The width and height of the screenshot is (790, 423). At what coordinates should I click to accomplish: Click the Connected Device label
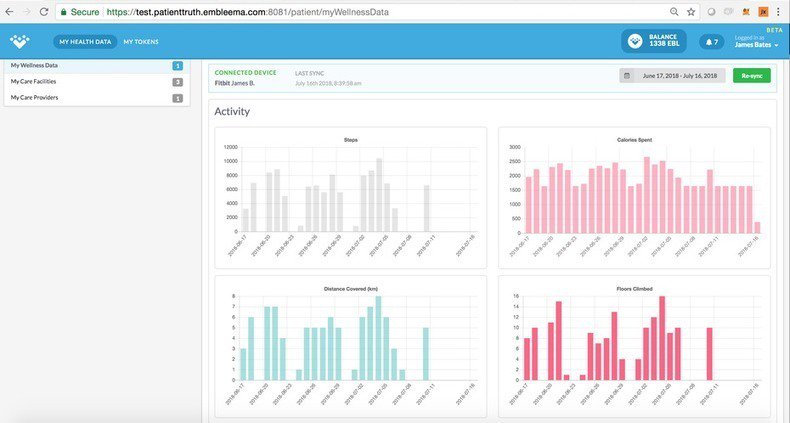coord(245,73)
